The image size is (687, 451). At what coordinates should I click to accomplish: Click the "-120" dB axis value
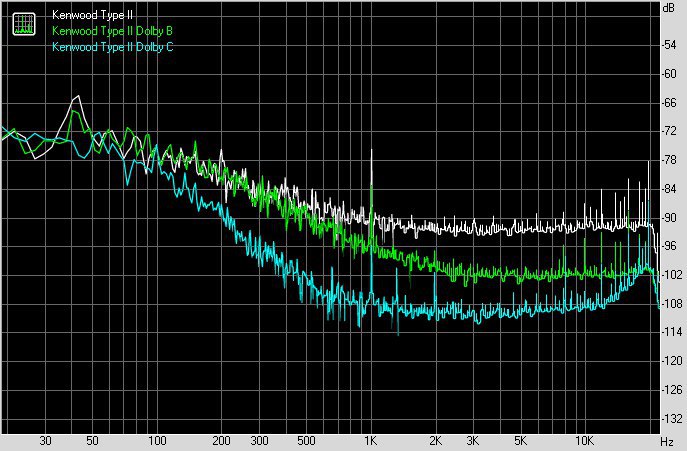coord(672,361)
